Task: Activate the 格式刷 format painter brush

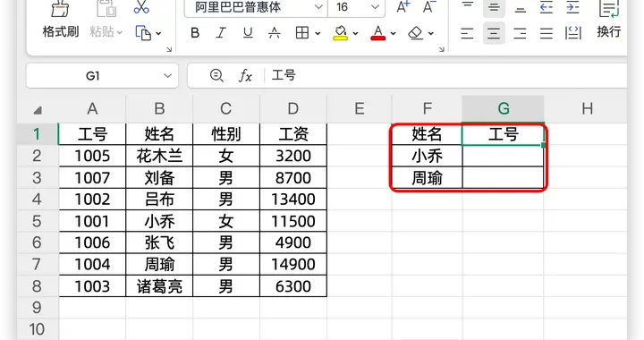Action: point(61,20)
